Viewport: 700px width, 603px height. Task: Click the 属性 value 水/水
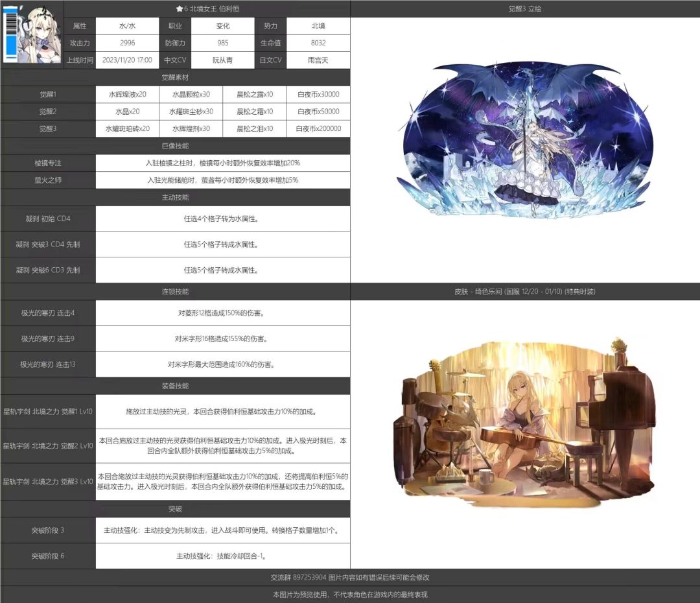(127, 26)
